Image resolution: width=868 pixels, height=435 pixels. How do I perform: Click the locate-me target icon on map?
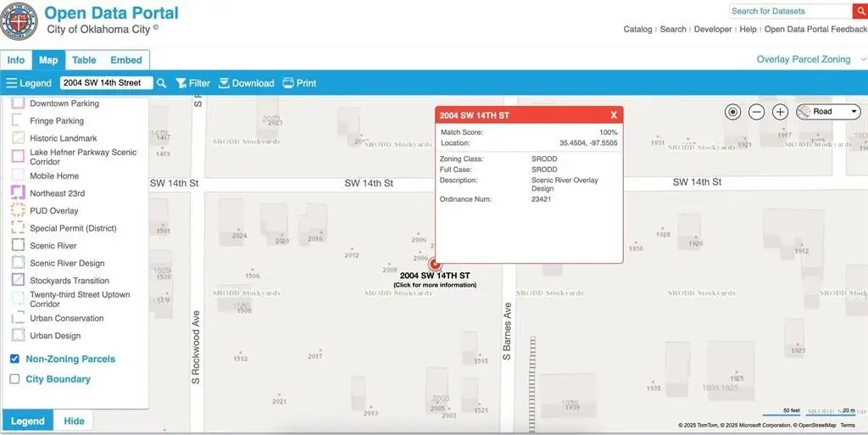(x=733, y=112)
